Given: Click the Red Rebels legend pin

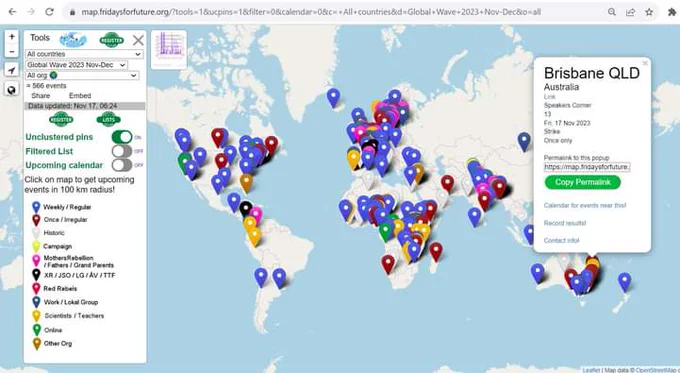Looking at the screenshot, I should (x=36, y=288).
